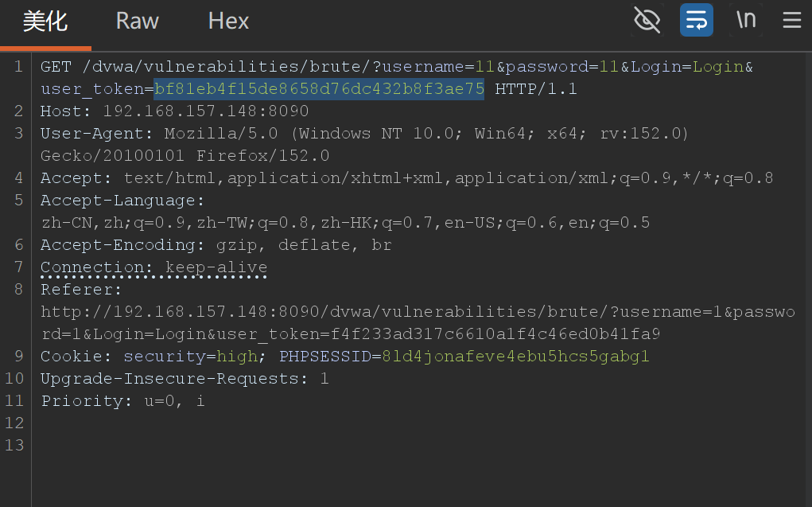Click the Accept-Encoding gzip, deflate, br line
The width and height of the screenshot is (812, 507).
pyautogui.click(x=216, y=244)
